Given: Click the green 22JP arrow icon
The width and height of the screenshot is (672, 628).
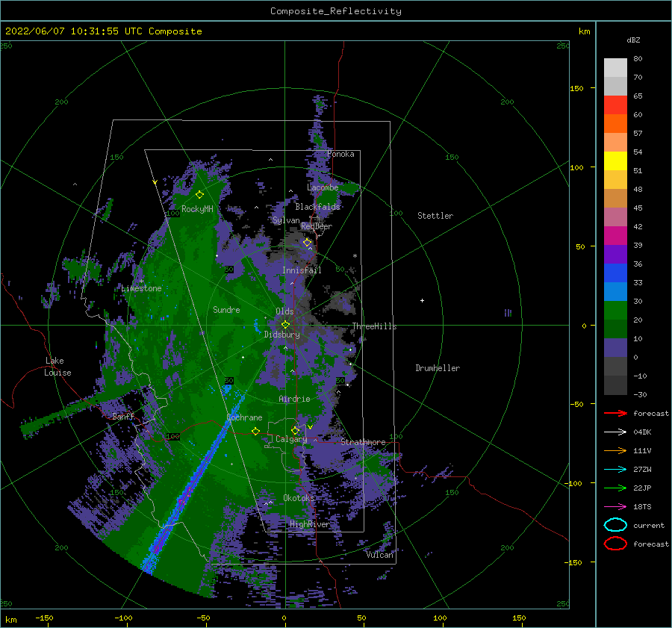Looking at the screenshot, I should point(615,488).
